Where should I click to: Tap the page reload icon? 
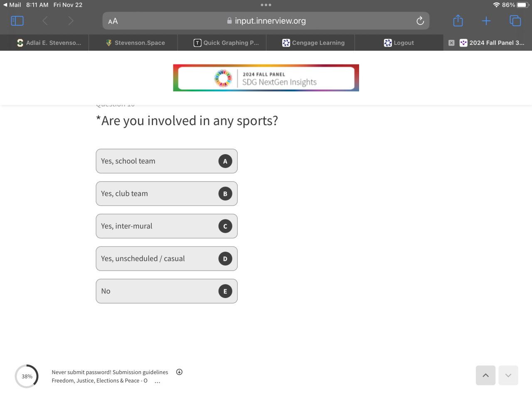pyautogui.click(x=420, y=21)
